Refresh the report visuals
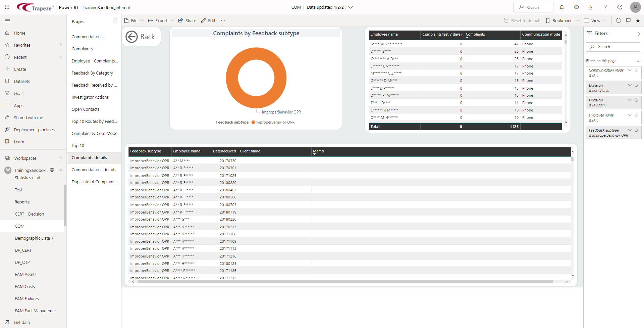 click(x=619, y=20)
